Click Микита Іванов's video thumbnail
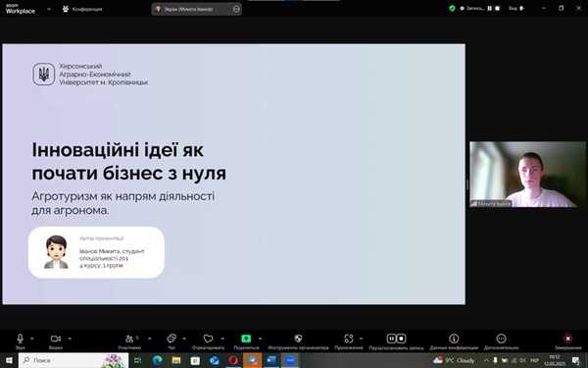This screenshot has width=588, height=368. pos(527,175)
